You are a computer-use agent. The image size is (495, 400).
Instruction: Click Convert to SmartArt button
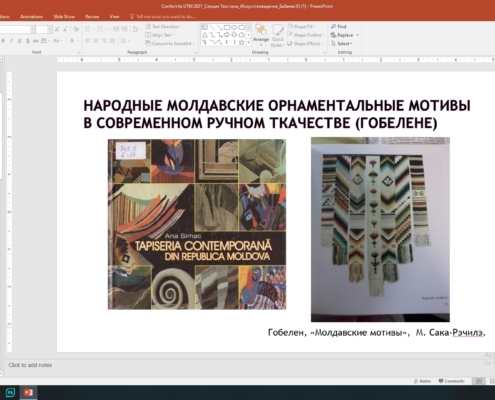coord(169,43)
